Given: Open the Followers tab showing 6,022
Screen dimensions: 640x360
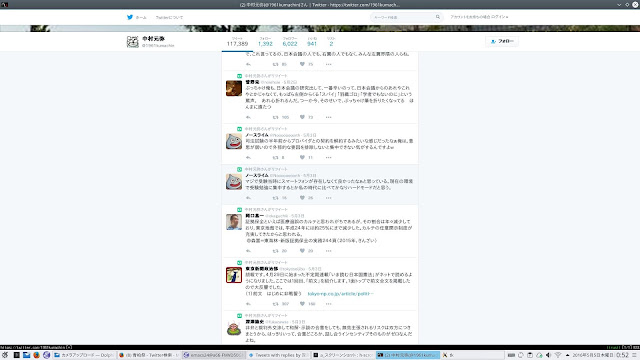Looking at the screenshot, I should pos(290,42).
